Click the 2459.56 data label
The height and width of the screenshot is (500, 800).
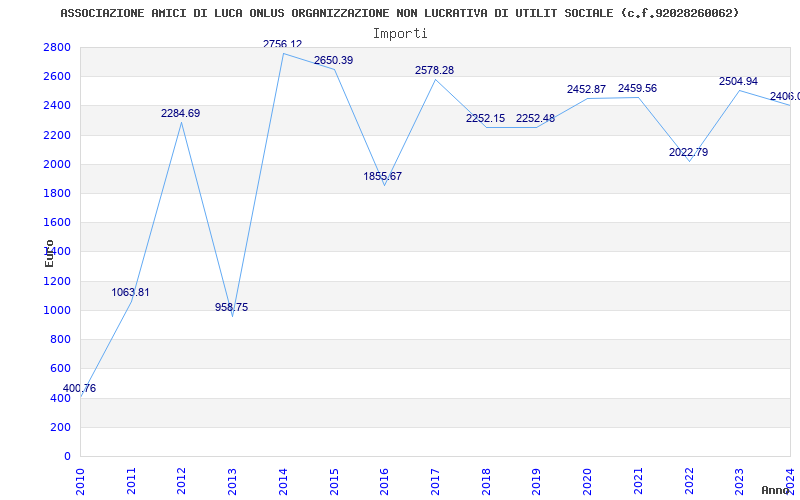637,88
